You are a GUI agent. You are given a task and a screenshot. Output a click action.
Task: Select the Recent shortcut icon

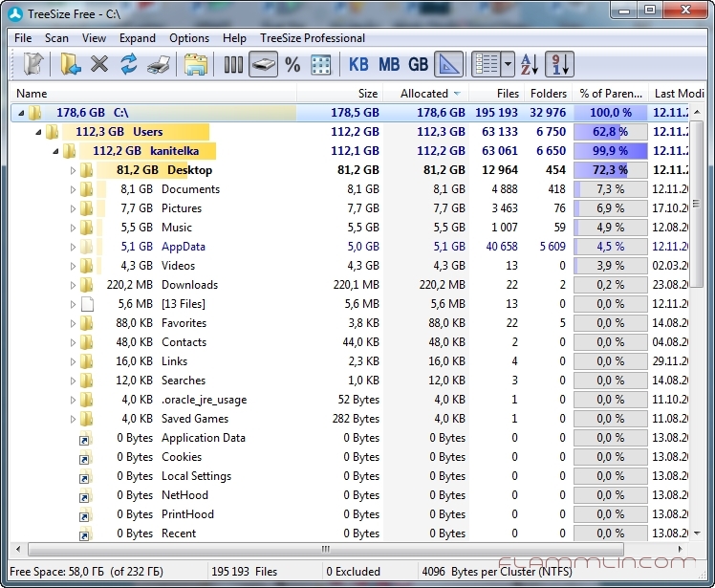[86, 534]
